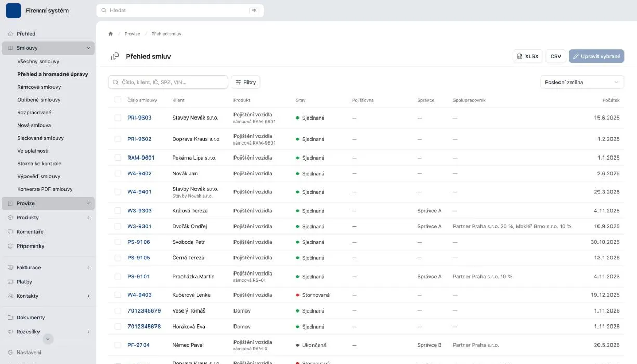Expand the Produkty sidebar section
Viewport: 637px width, 364px height.
point(88,218)
